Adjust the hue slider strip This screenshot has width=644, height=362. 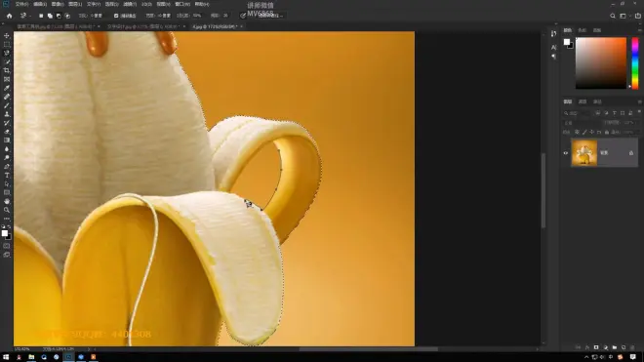point(635,62)
